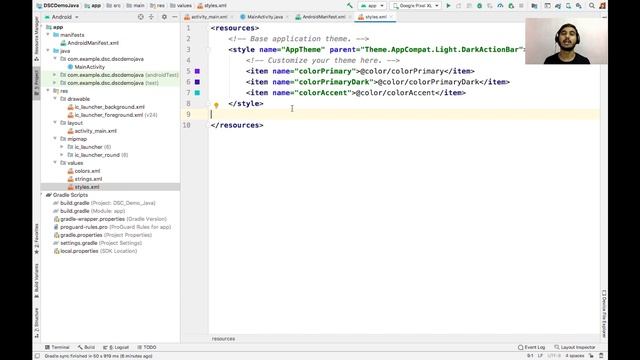Click the Make Project hammer icon
Image resolution: width=640 pixels, height=360 pixels.
(350, 6)
